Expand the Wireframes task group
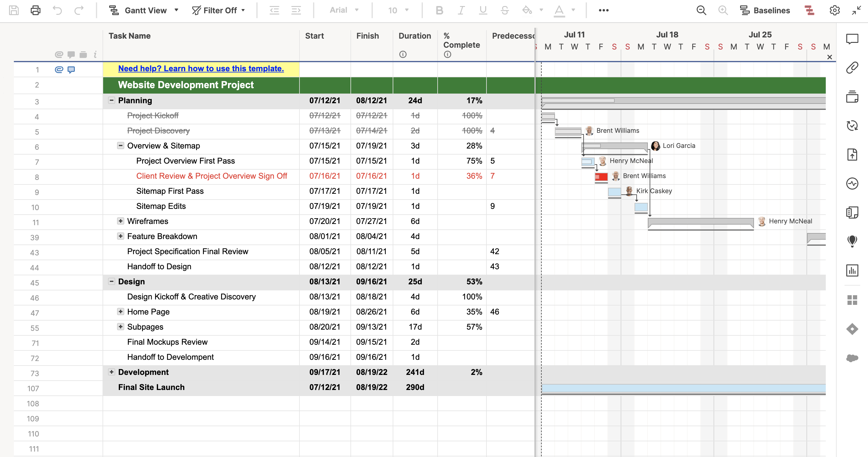 (120, 221)
